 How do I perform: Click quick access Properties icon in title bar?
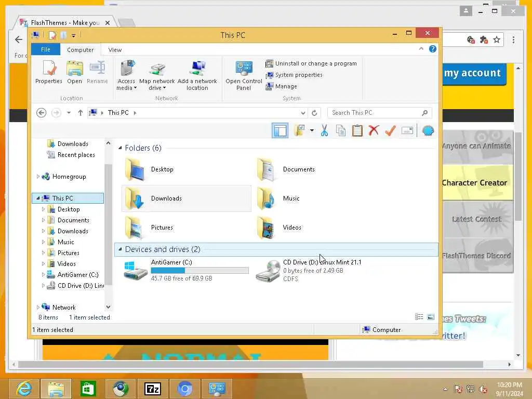52,35
